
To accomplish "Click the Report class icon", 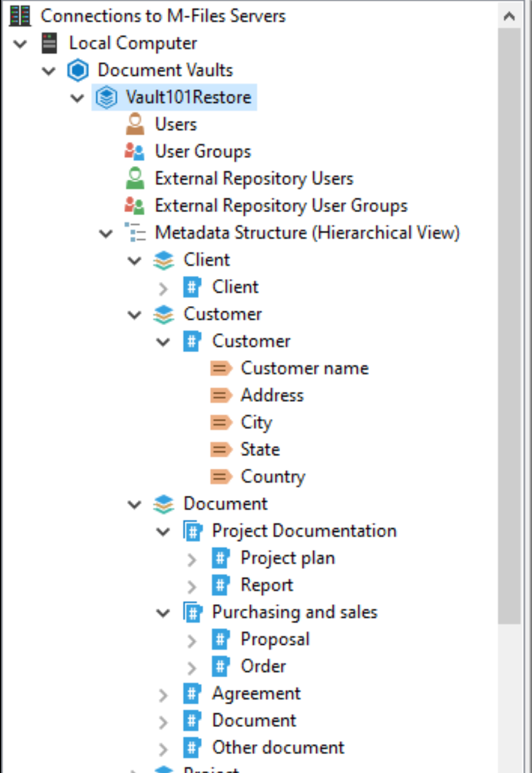I will point(220,586).
